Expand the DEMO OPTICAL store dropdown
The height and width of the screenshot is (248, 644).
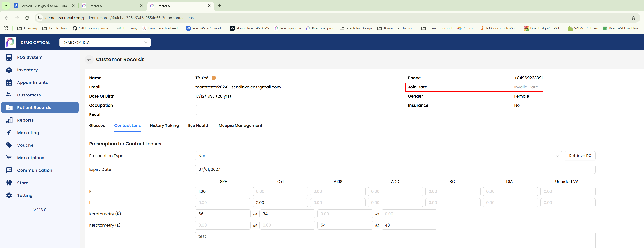[x=105, y=42]
